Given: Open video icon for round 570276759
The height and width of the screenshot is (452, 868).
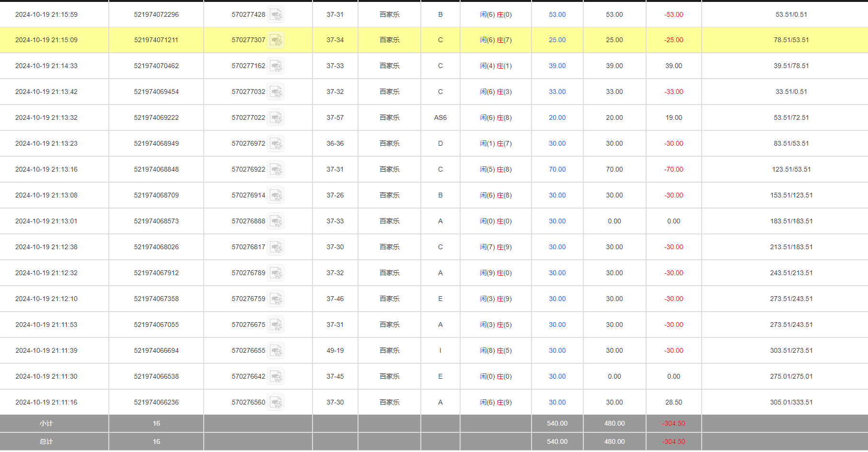Looking at the screenshot, I should 276,299.
